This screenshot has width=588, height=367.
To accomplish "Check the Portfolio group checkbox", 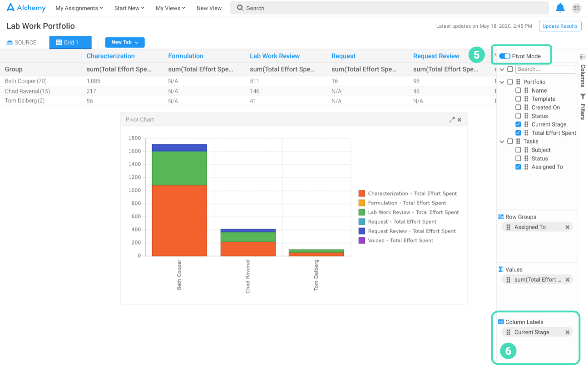I will pyautogui.click(x=510, y=82).
